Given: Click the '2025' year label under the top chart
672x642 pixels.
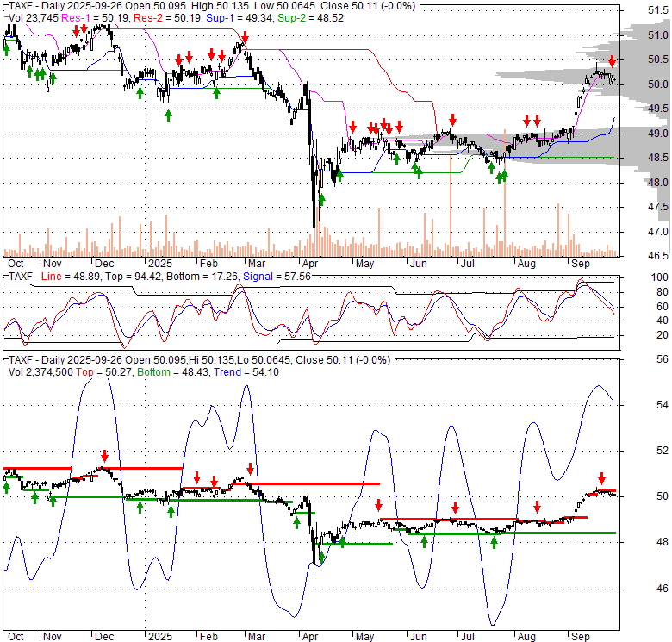Looking at the screenshot, I should tap(160, 264).
